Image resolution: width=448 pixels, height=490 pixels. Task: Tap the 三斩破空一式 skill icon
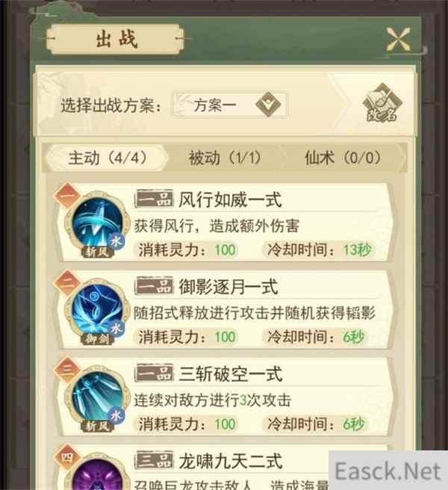coord(98,397)
